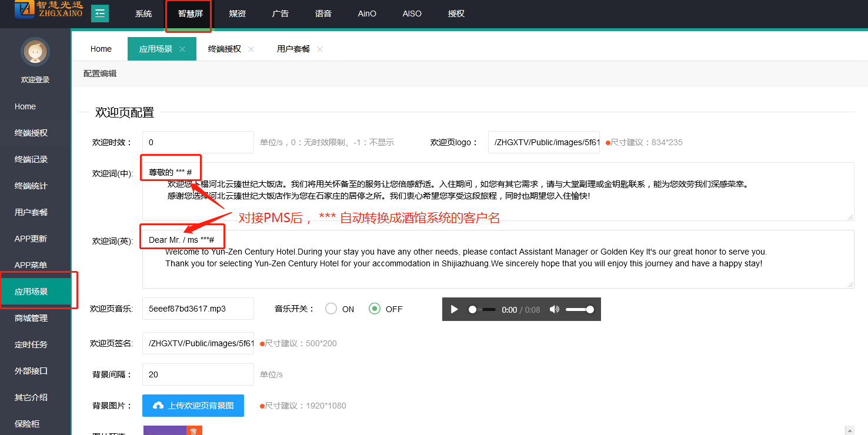The image size is (868, 435).
Task: Mute the audio player volume icon
Action: pyautogui.click(x=554, y=309)
